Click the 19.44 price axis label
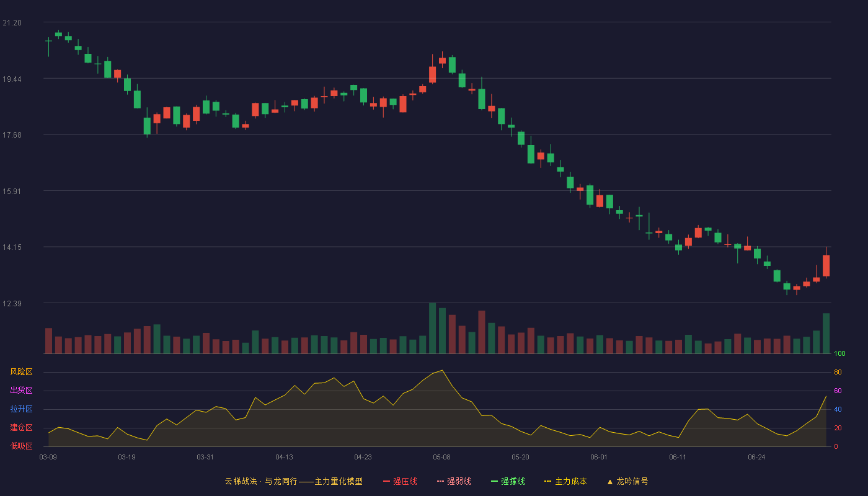Viewport: 868px width, 496px height. (x=12, y=79)
